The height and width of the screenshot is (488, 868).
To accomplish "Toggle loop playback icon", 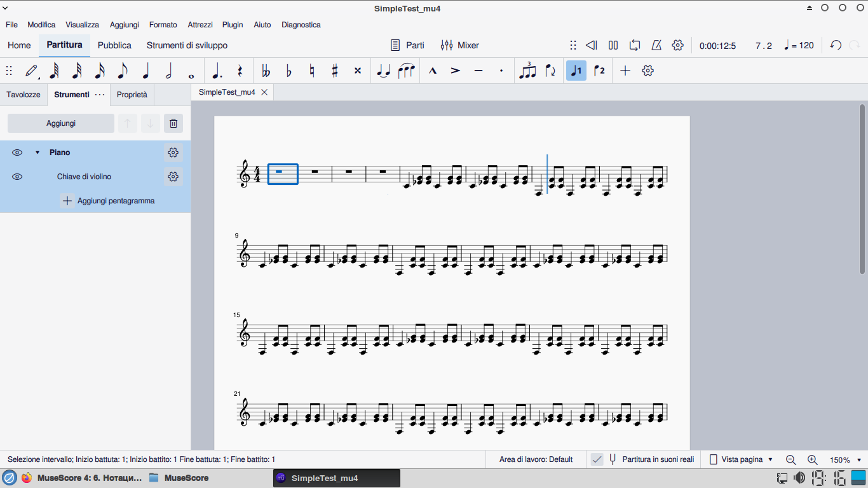I will (x=635, y=45).
